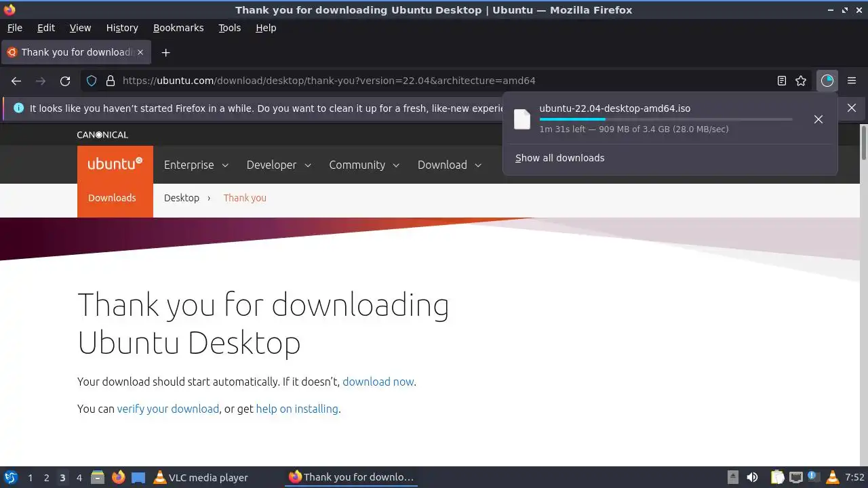
Task: Click show desktop icon in taskbar
Action: coord(138,477)
